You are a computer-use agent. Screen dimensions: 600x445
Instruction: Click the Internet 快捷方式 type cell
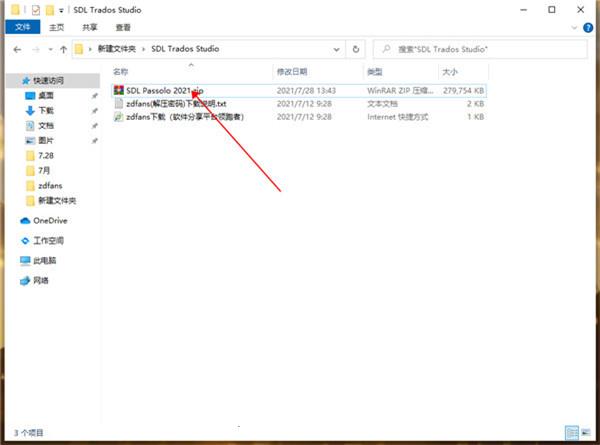[397, 117]
